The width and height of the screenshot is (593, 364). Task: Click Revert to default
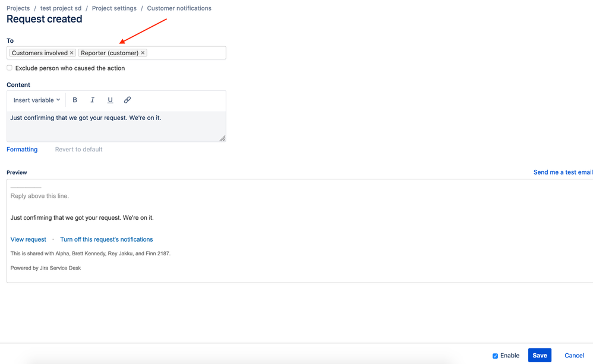pos(78,149)
